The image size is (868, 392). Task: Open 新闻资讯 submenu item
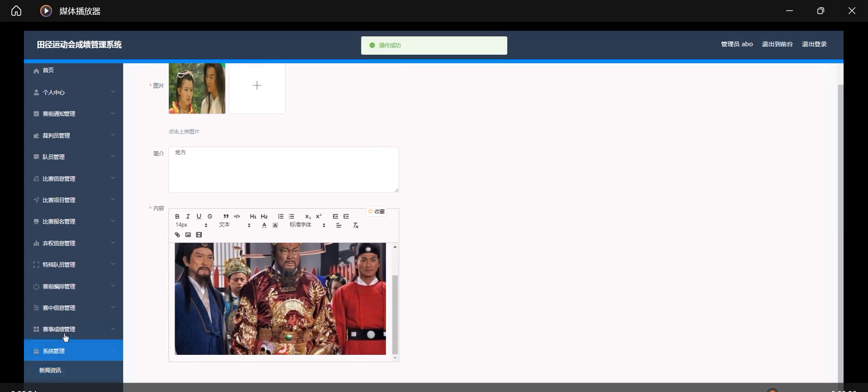(x=50, y=370)
